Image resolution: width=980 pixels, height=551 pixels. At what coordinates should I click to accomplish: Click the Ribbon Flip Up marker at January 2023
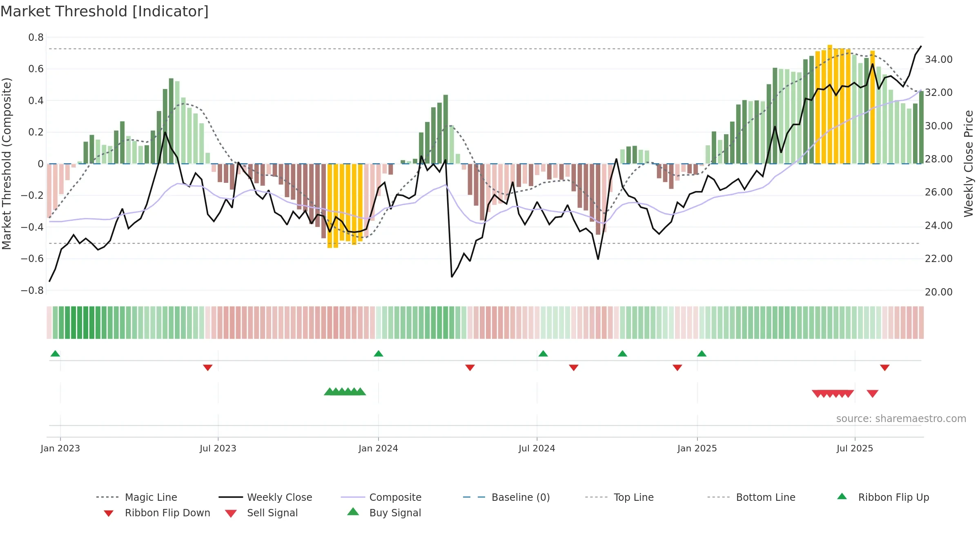[55, 353]
